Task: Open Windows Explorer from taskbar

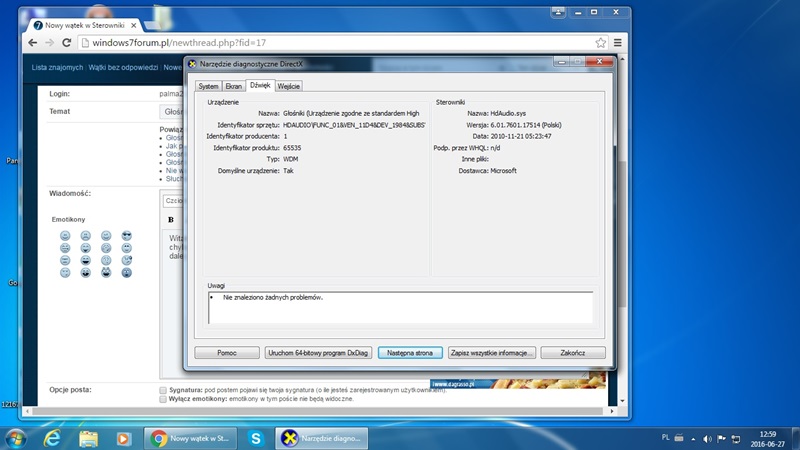Action: 88,438
